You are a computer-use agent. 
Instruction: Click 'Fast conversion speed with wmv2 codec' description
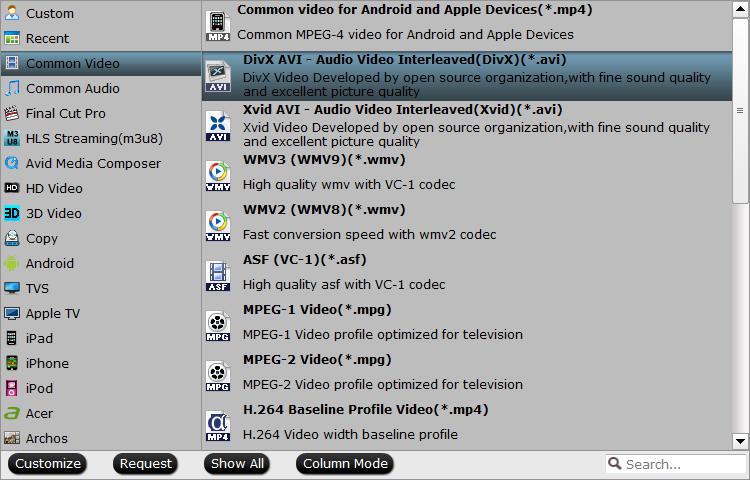369,235
